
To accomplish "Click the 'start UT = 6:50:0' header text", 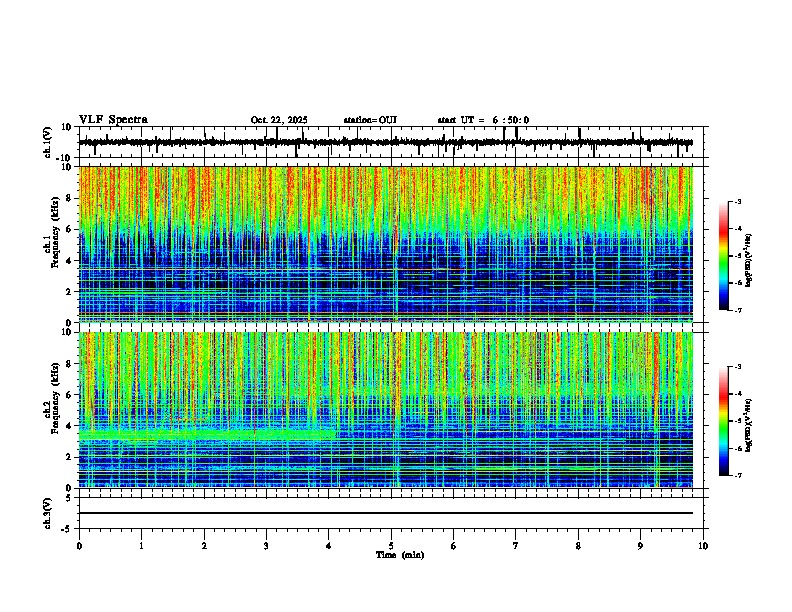I will point(483,120).
